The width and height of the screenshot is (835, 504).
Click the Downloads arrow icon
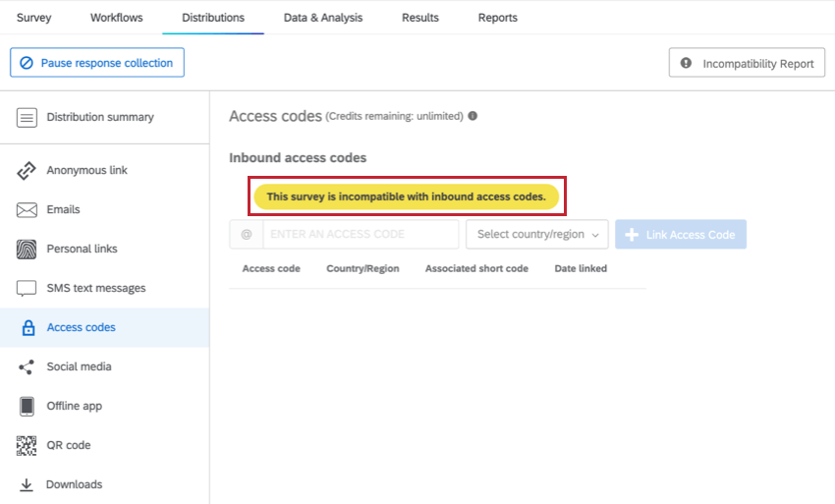click(x=28, y=485)
